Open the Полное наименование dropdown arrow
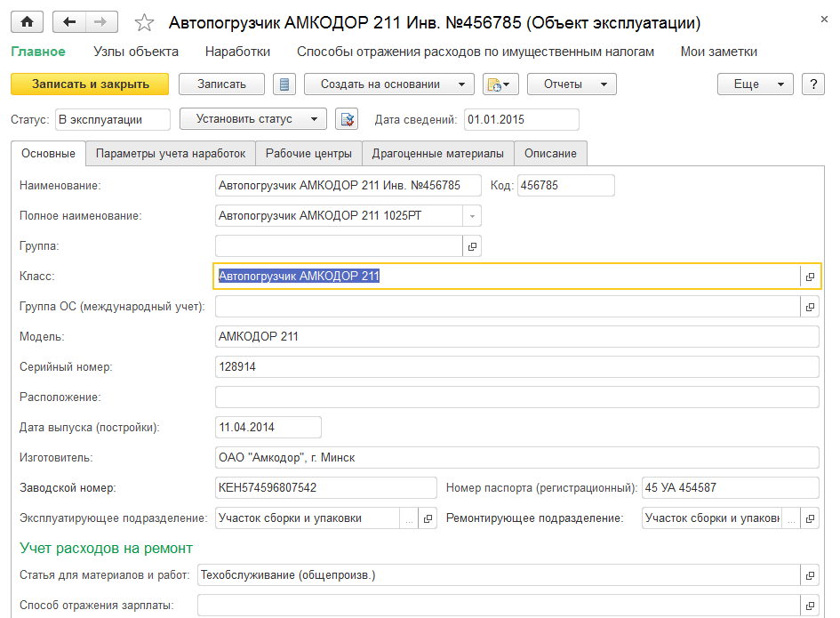This screenshot has width=840, height=618. point(472,216)
